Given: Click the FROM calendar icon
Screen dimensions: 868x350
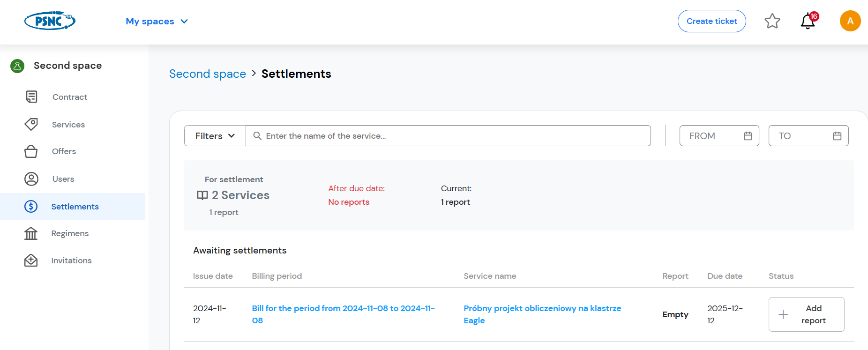Looking at the screenshot, I should 748,136.
